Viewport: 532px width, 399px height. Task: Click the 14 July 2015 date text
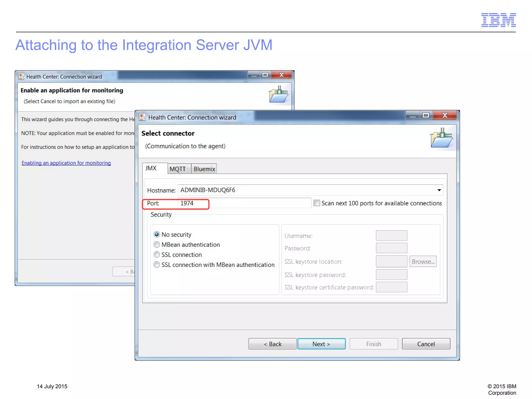point(52,386)
